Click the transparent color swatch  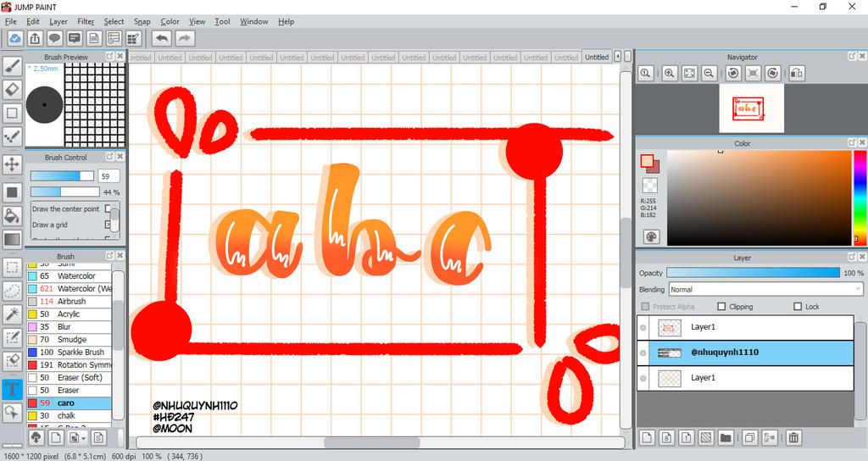650,186
